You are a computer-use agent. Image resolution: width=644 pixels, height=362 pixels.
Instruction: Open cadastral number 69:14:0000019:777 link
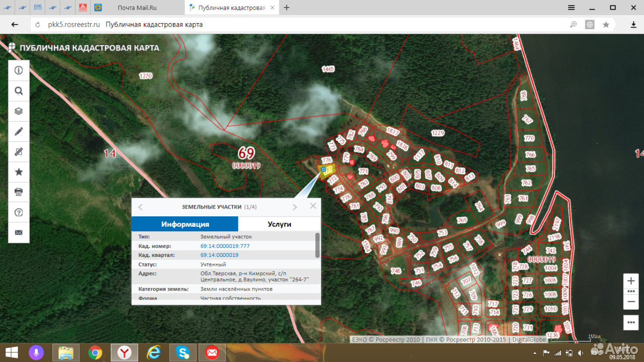[225, 246]
